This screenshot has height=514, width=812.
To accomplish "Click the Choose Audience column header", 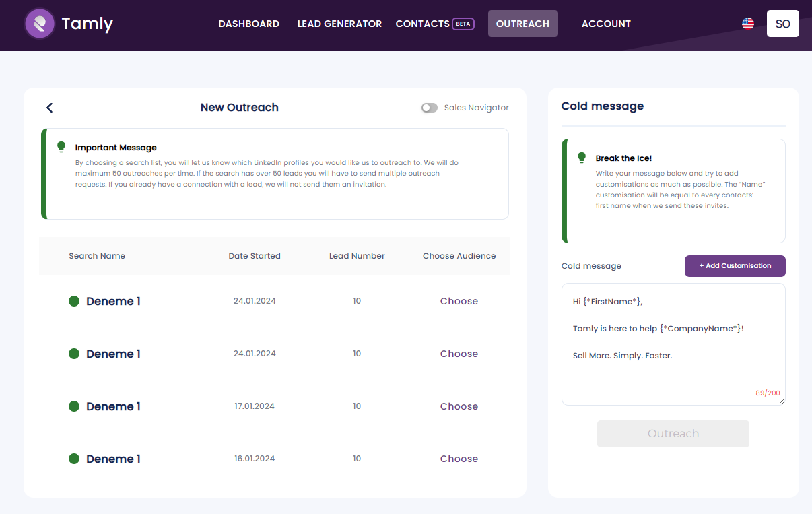I will (x=459, y=256).
